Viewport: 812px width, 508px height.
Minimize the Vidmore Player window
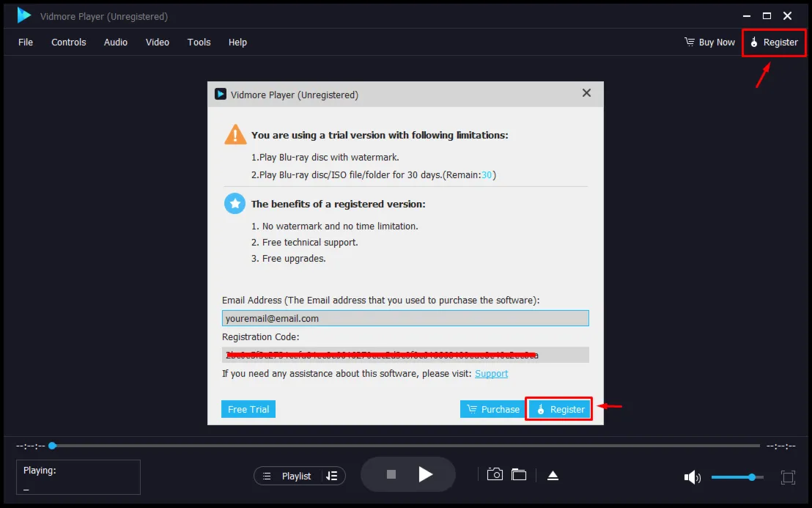747,16
